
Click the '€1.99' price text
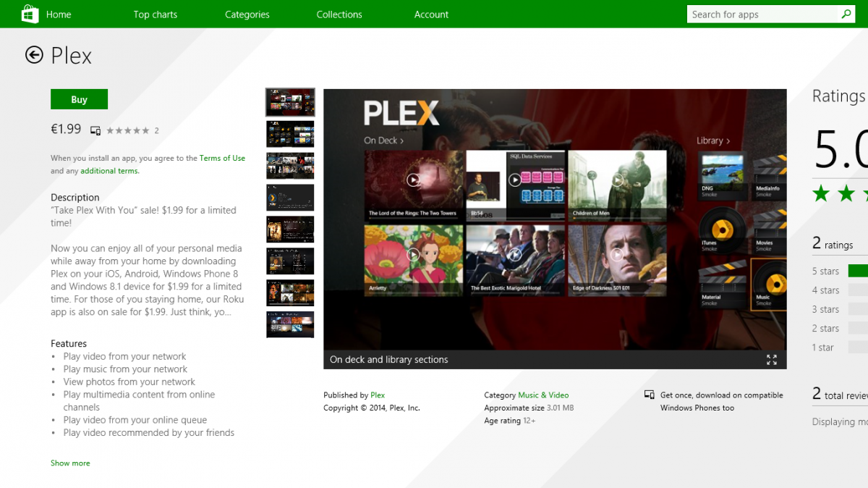66,129
